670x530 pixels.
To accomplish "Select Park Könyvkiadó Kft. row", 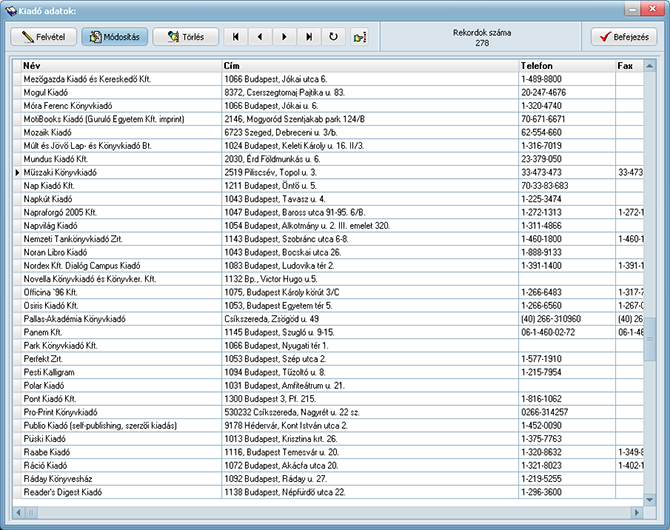I will (328, 346).
